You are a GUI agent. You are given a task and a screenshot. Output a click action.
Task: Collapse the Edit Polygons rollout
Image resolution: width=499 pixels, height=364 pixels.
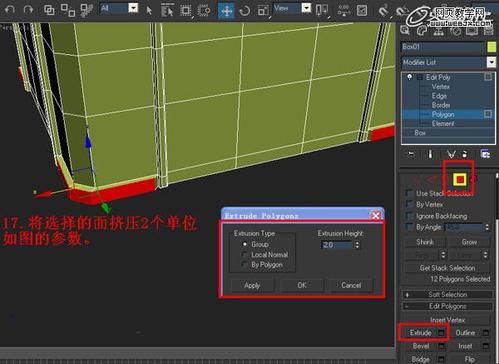447,306
